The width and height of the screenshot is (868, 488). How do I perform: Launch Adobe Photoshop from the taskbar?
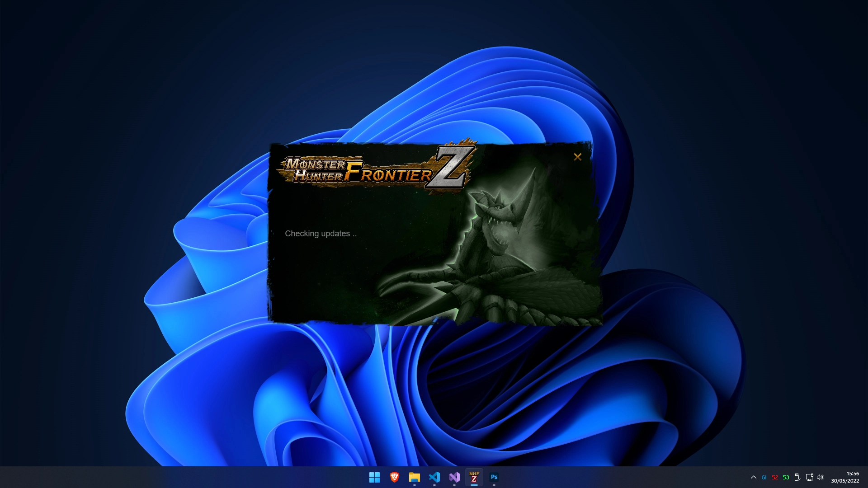494,477
